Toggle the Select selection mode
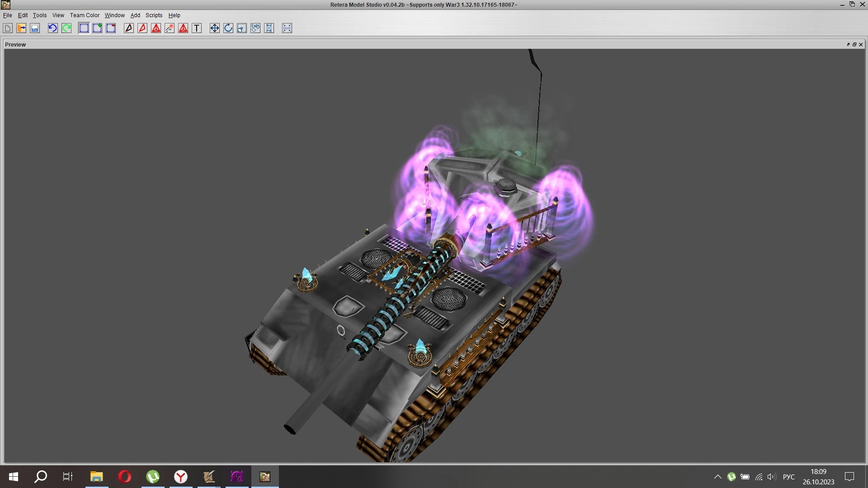Image resolution: width=868 pixels, height=488 pixels. click(84, 28)
